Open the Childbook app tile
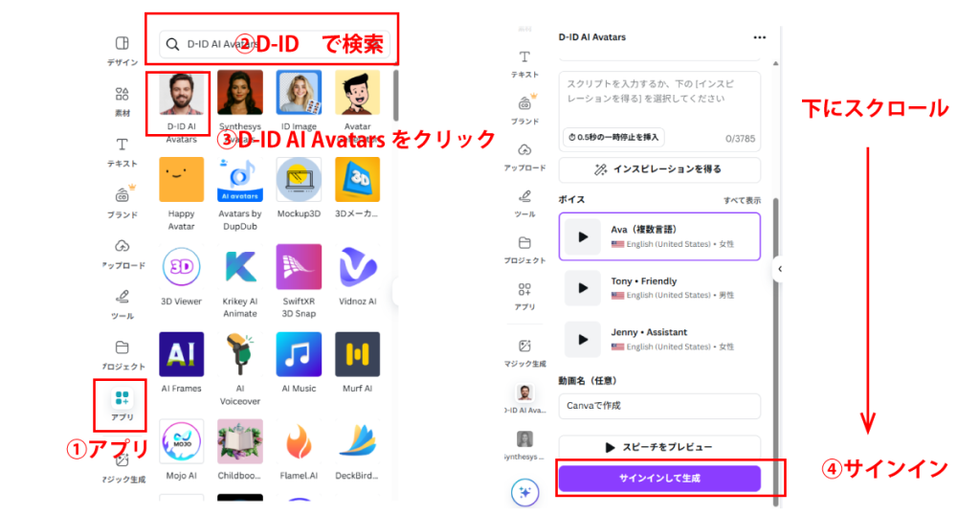 (240, 450)
